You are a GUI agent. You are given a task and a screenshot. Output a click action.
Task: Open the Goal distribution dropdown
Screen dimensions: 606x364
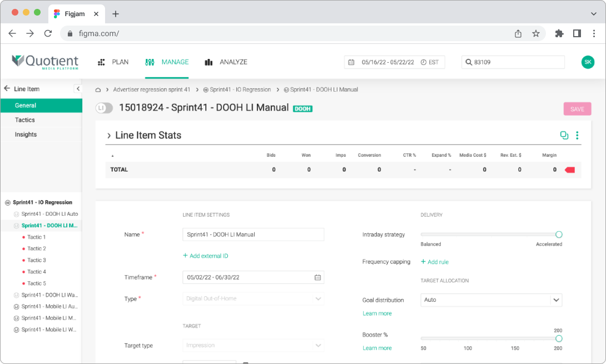491,300
